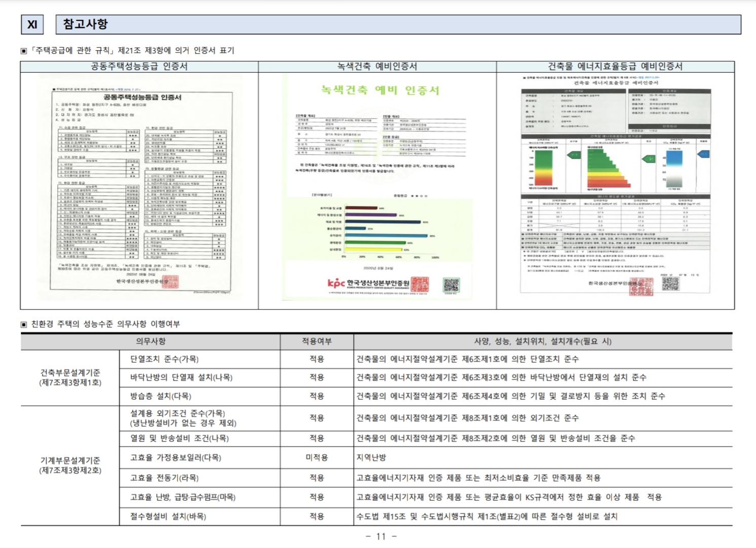Click the "녹색건축 예비인증서" column header cell
This screenshot has height=548, width=756.
pyautogui.click(x=377, y=66)
